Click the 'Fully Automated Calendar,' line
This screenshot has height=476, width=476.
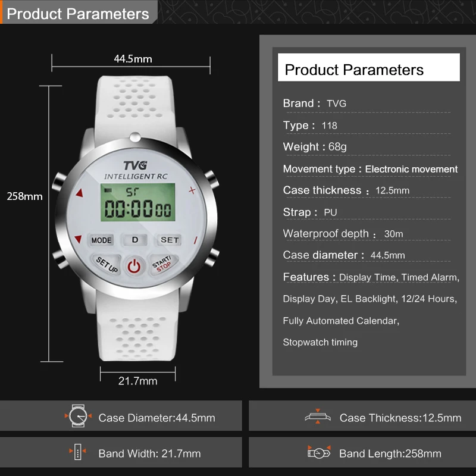[x=341, y=321]
